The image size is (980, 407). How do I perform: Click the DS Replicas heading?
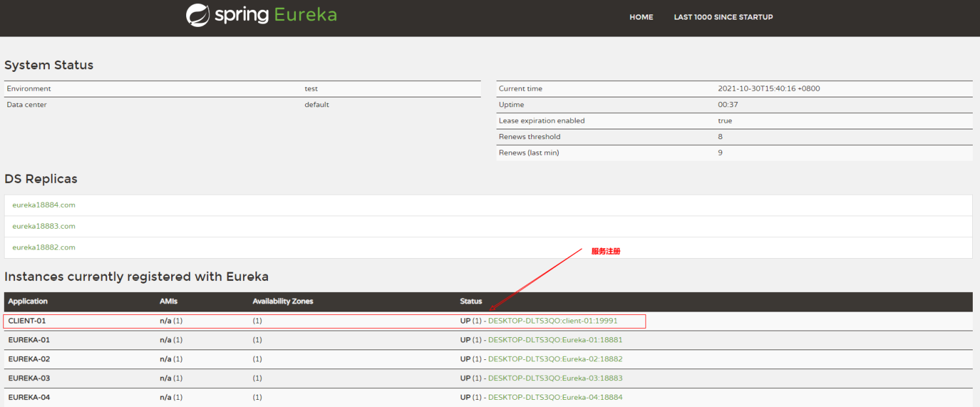tap(41, 179)
